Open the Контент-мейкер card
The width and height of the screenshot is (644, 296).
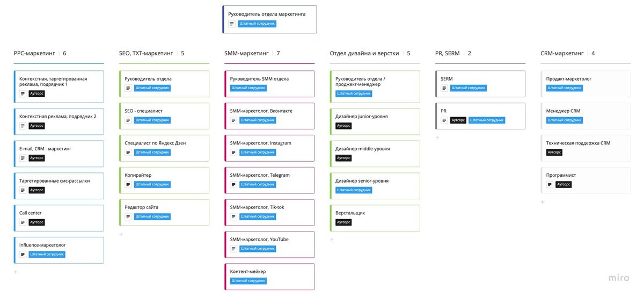tap(269, 277)
